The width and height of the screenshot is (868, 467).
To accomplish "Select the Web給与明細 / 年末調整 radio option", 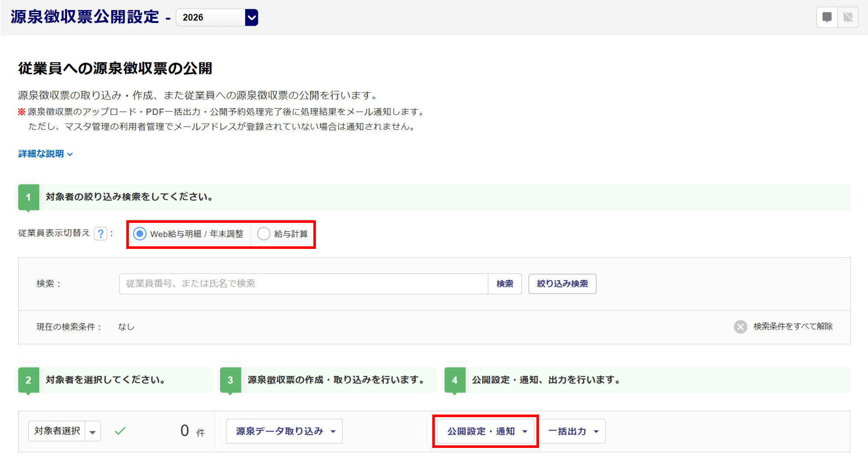I will point(140,234).
